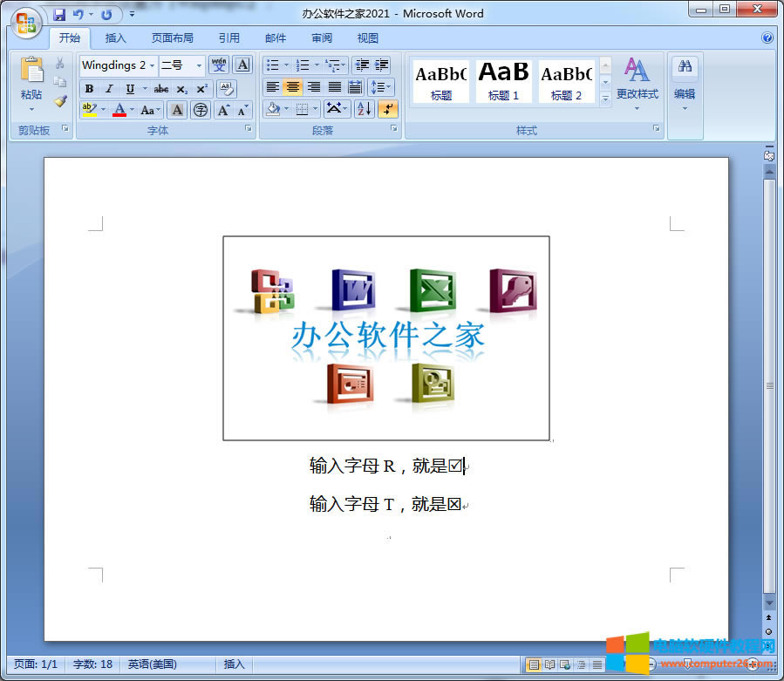Undo the last action

[x=78, y=15]
